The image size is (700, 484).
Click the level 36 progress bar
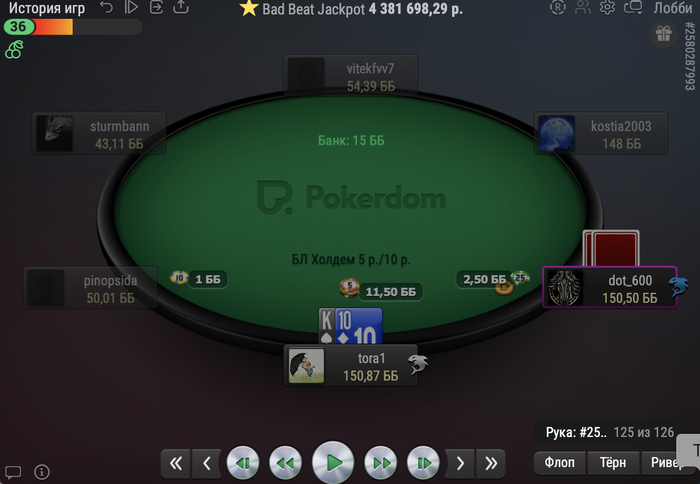pos(73,27)
